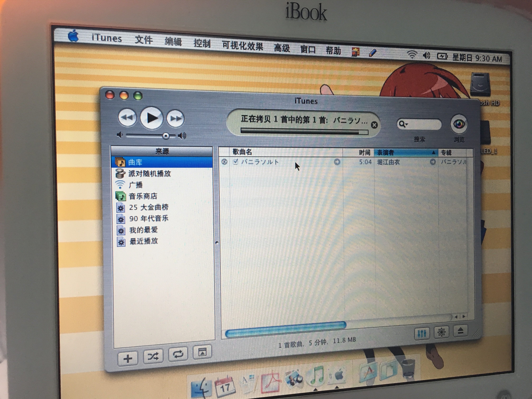Click the battery status icon

click(x=442, y=56)
